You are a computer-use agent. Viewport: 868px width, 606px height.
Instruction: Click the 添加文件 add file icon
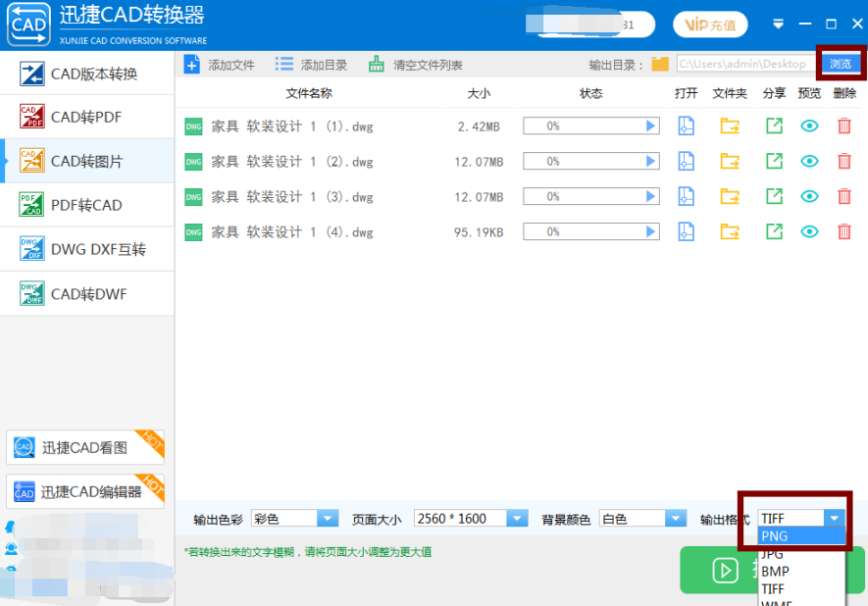click(192, 65)
